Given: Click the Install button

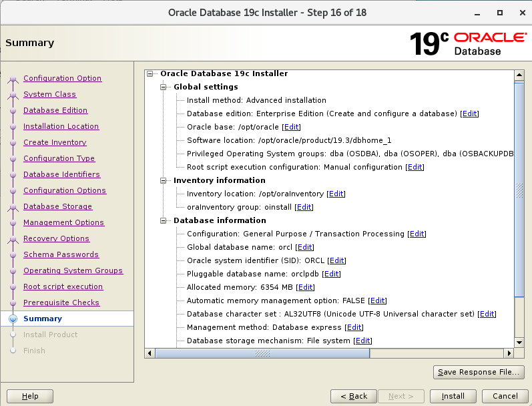Looking at the screenshot, I should point(453,396).
